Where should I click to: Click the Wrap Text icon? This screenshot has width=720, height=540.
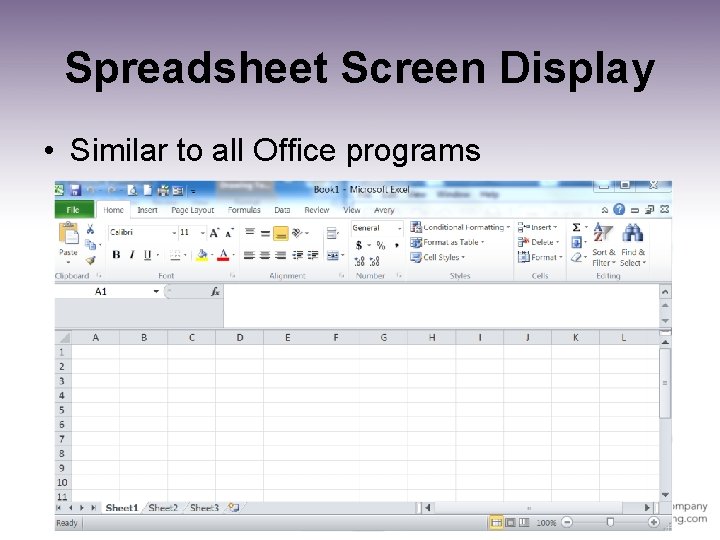(x=332, y=233)
